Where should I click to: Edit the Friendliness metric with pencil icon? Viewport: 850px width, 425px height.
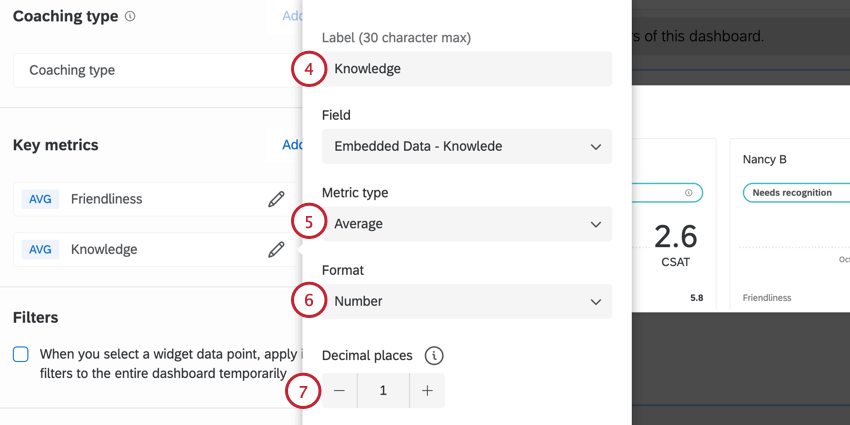[x=276, y=199]
